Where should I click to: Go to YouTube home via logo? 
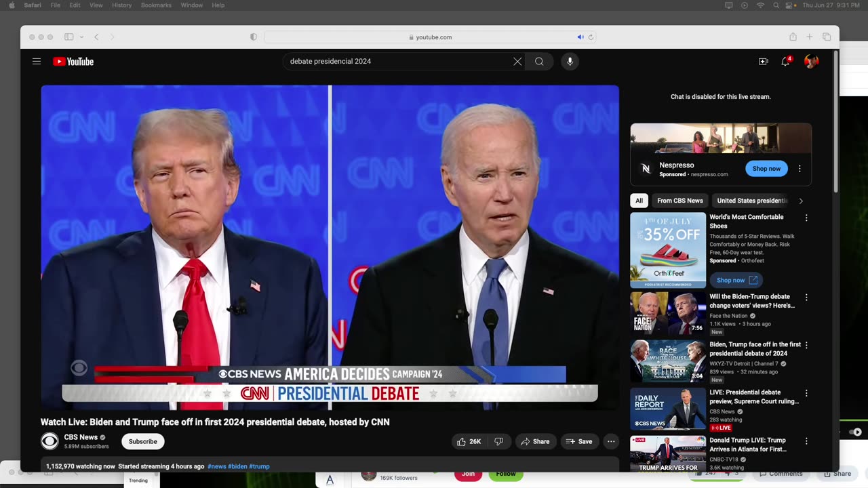pos(73,62)
